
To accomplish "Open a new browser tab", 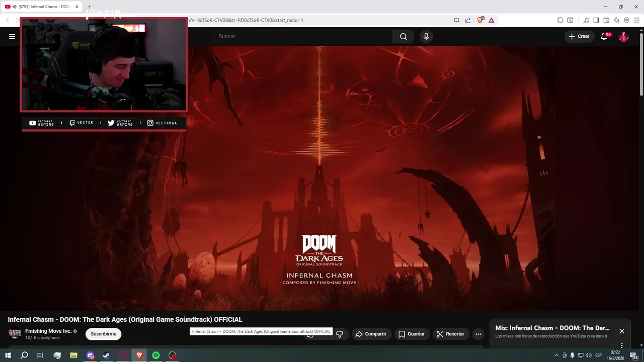I will 89,7.
